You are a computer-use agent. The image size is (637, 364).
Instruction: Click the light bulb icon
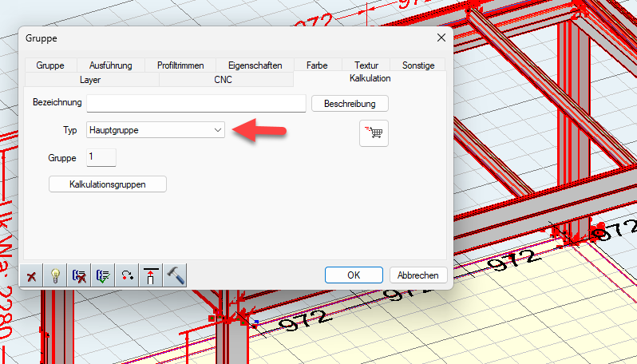pos(56,275)
